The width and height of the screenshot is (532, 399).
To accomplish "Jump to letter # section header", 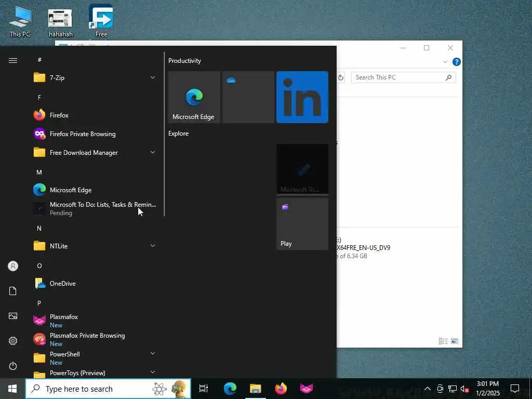I will (x=39, y=60).
